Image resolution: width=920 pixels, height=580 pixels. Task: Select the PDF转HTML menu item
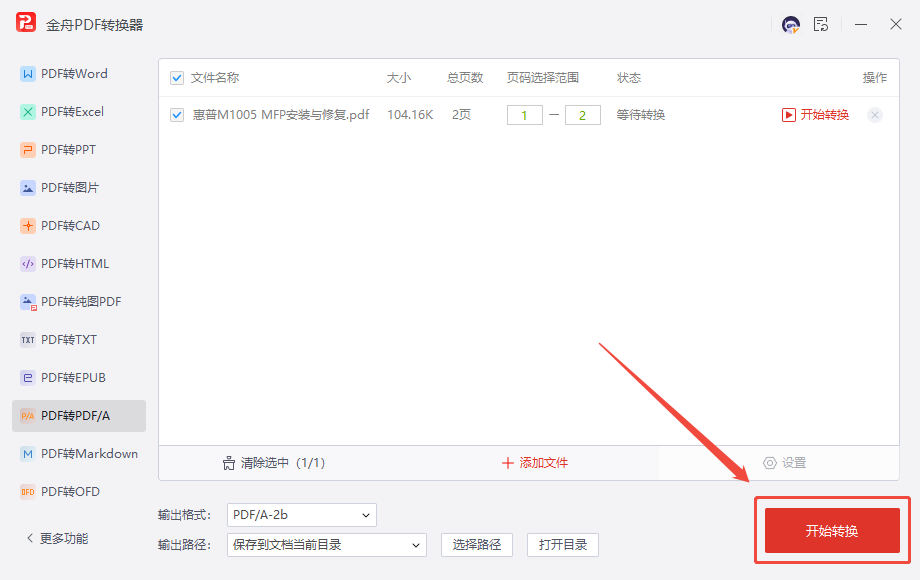click(x=79, y=264)
